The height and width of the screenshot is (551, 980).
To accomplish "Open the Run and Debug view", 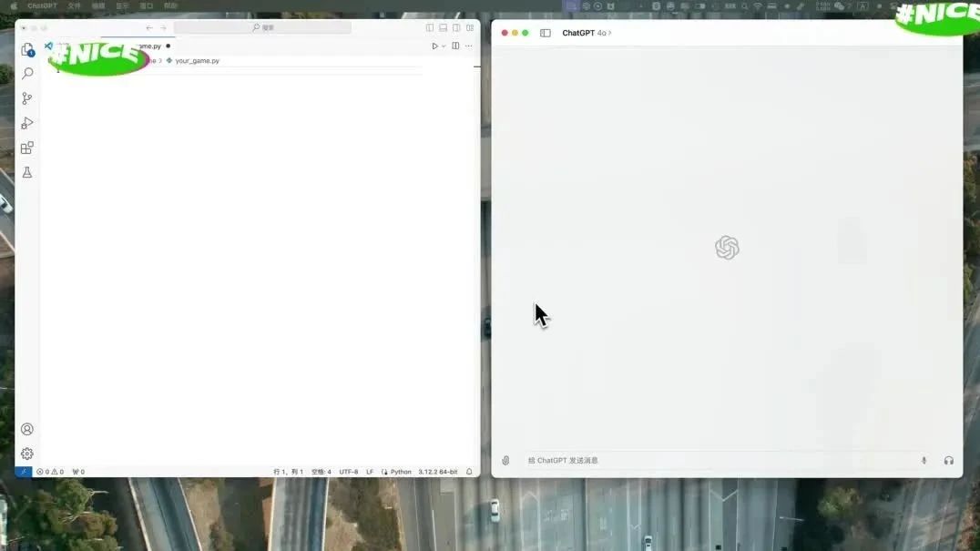I will [27, 123].
